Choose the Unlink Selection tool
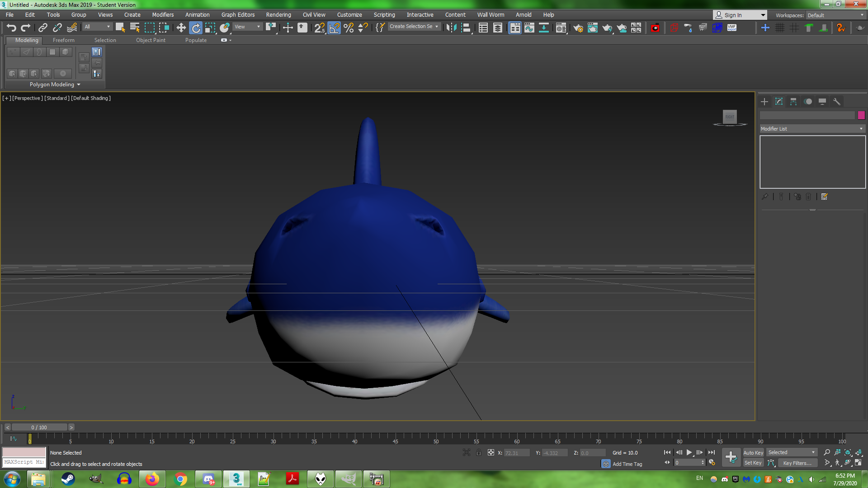This screenshot has width=868, height=488. [57, 28]
